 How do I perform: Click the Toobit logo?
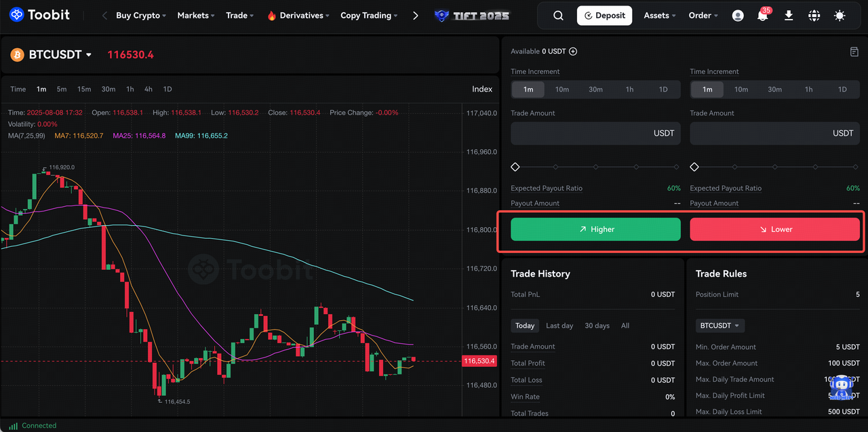39,14
